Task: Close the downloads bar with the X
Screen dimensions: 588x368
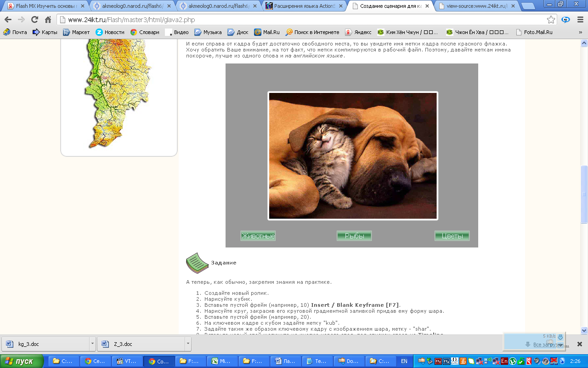Action: (x=580, y=344)
